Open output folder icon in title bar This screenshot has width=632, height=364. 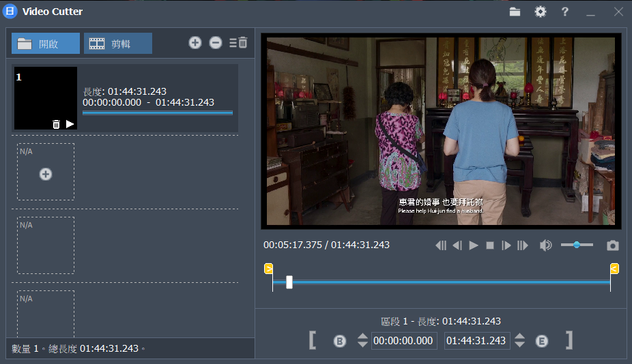[515, 12]
